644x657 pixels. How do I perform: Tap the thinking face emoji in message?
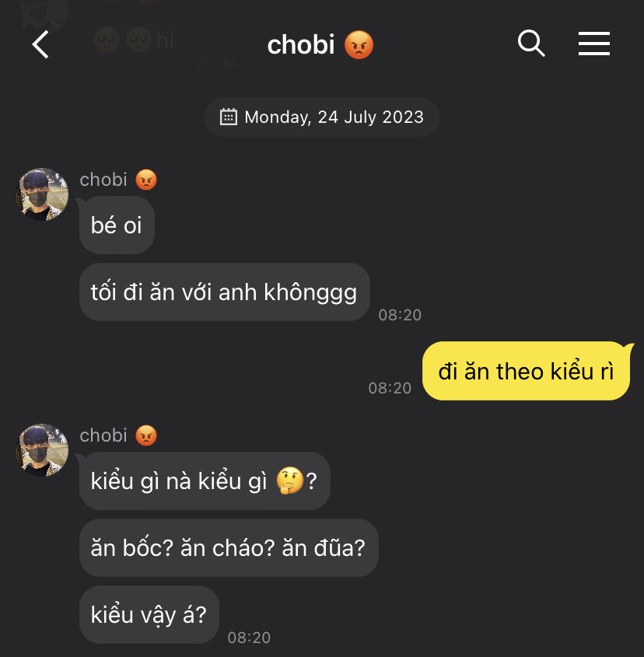(x=289, y=481)
